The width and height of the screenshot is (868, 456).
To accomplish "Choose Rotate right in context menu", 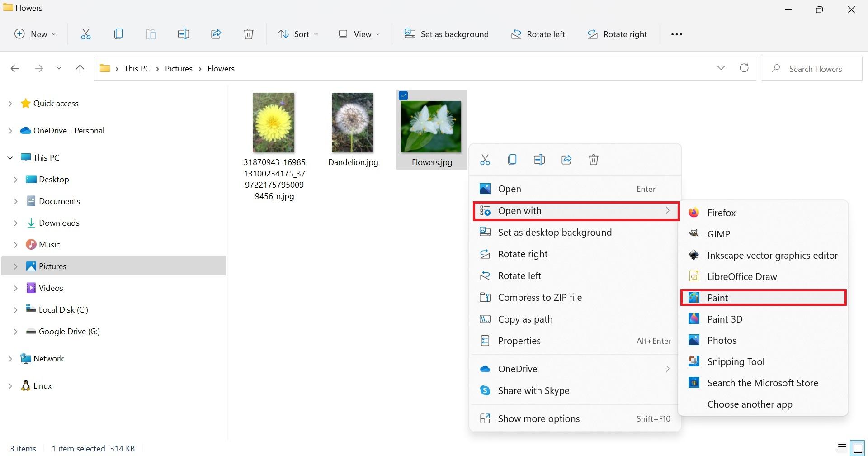I will tap(575, 254).
